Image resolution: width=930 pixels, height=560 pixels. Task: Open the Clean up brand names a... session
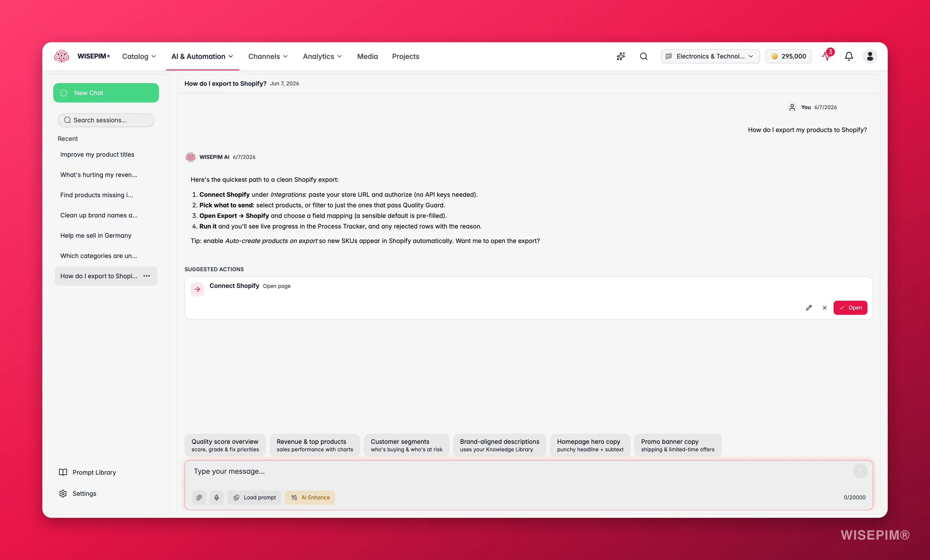tap(106, 215)
